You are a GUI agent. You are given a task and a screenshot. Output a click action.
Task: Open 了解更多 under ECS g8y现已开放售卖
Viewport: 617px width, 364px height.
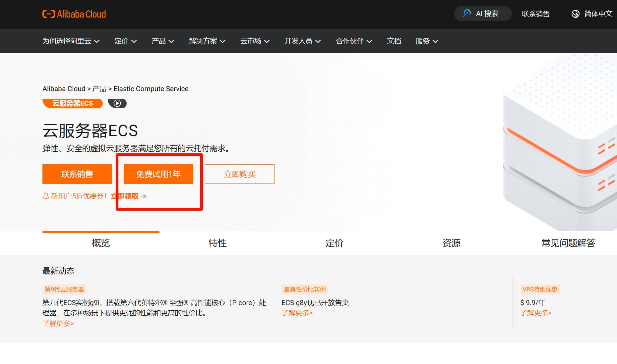(x=297, y=313)
